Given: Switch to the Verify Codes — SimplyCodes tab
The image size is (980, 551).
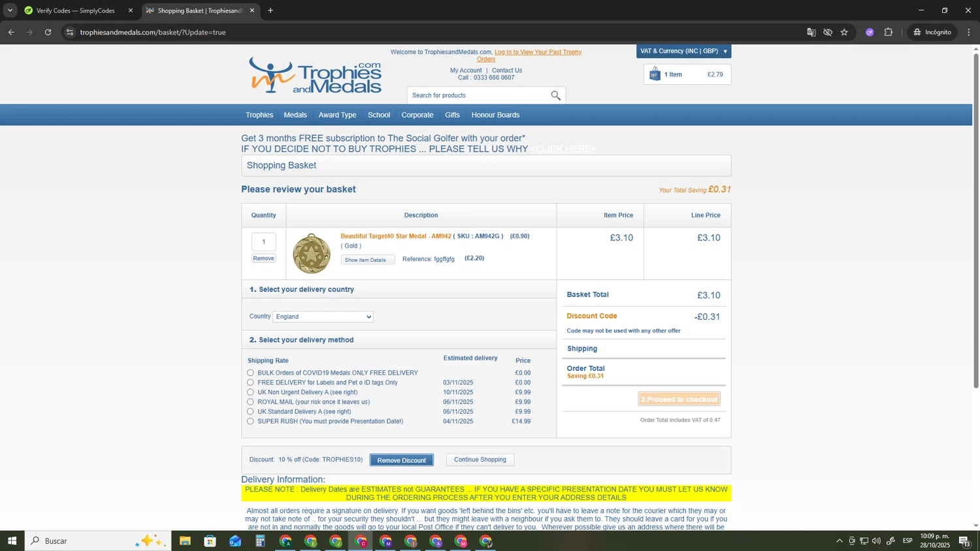Looking at the screenshot, I should pos(76,10).
